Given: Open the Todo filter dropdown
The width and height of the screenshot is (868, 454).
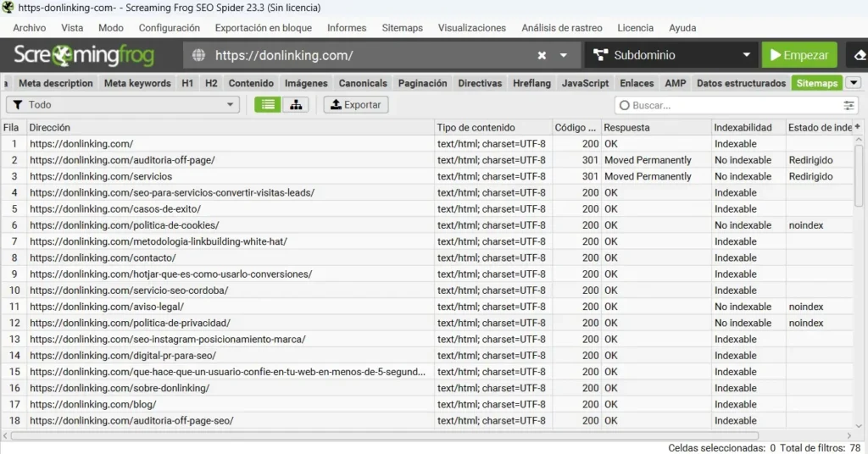Looking at the screenshot, I should (x=123, y=104).
